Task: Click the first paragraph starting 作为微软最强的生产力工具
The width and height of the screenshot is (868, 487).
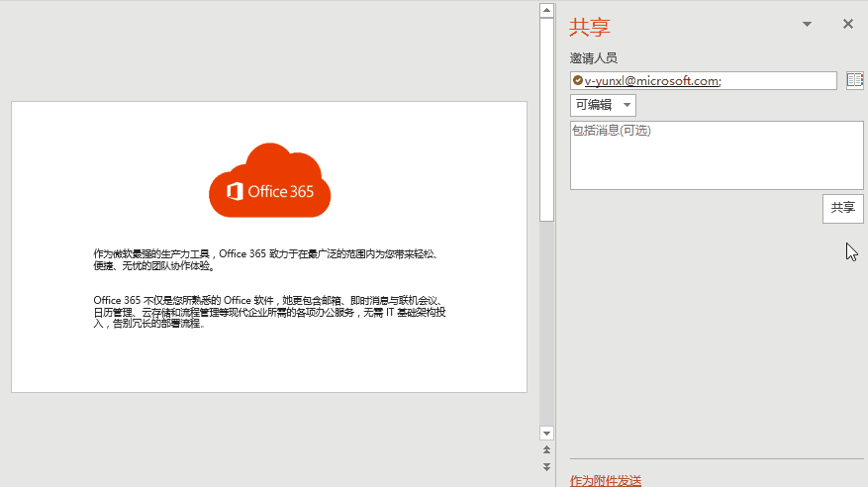Action: coord(267,259)
